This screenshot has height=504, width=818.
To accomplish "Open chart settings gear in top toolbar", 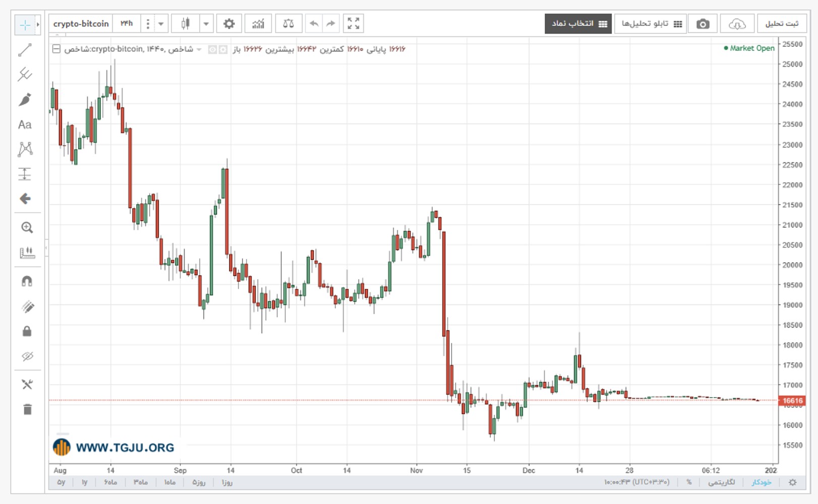I will click(x=229, y=24).
